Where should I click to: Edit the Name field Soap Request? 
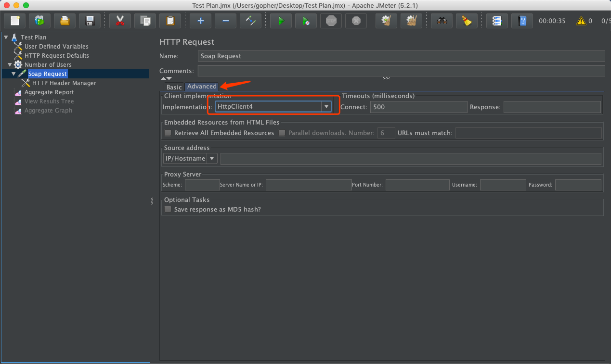pyautogui.click(x=401, y=56)
